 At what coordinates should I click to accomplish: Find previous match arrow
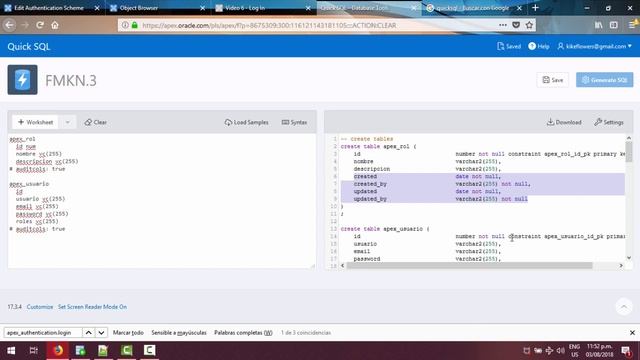click(88, 333)
